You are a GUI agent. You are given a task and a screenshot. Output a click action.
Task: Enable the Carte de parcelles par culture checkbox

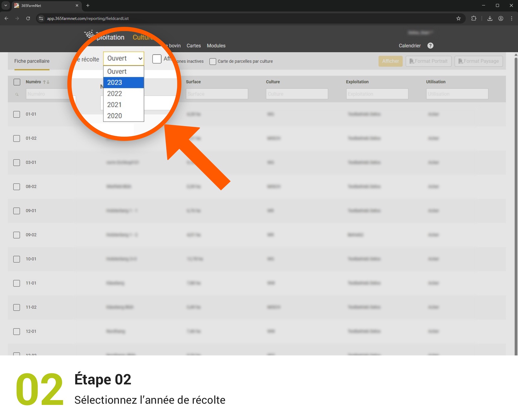[x=213, y=61]
